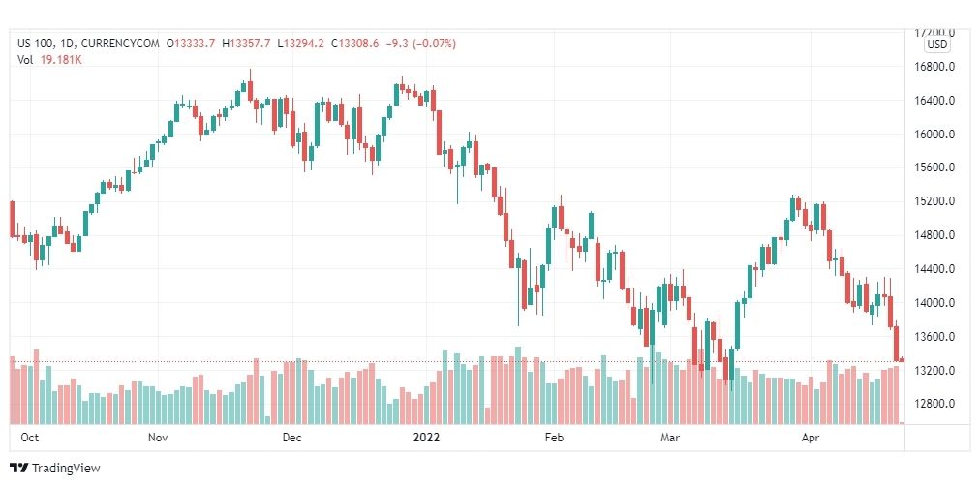Select the Mar time axis label

[x=670, y=437]
